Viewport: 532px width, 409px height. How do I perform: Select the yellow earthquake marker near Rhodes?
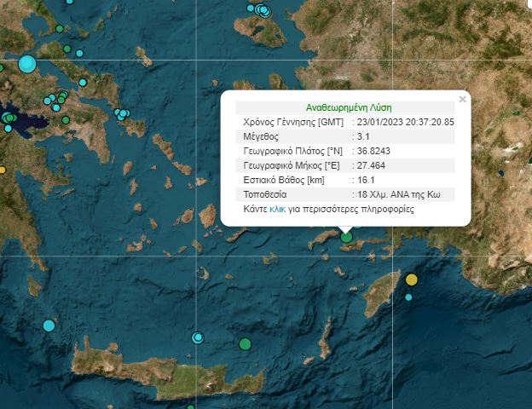(x=412, y=279)
